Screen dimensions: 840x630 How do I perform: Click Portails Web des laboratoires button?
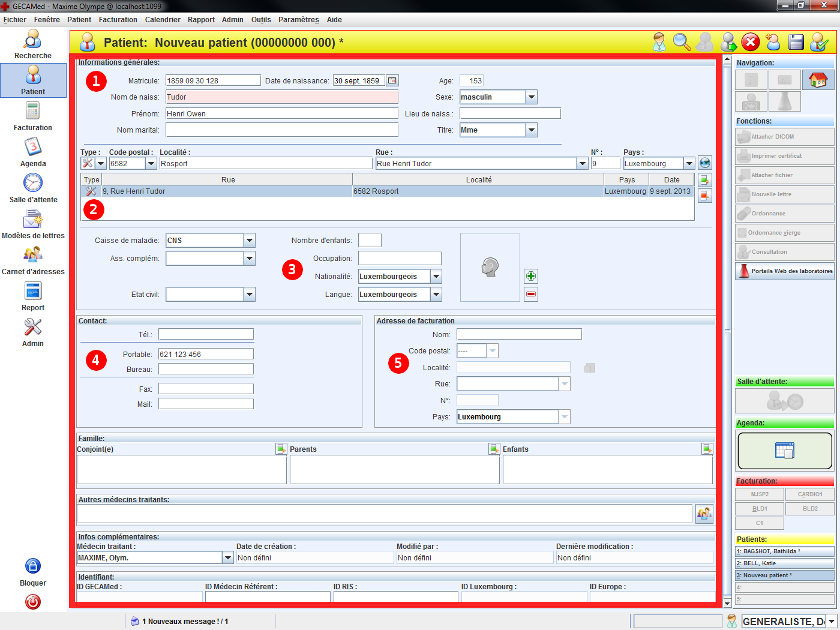(785, 271)
